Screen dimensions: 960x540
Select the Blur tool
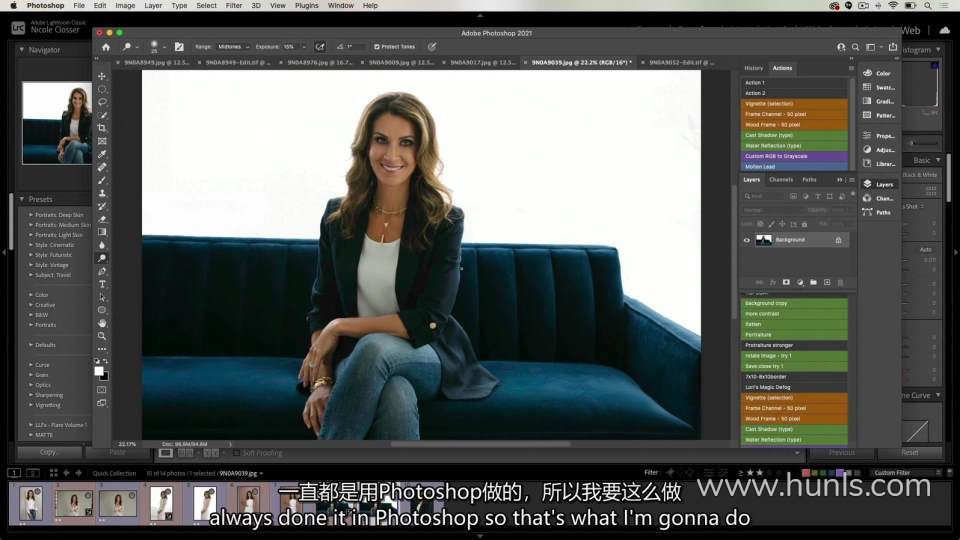click(x=102, y=245)
